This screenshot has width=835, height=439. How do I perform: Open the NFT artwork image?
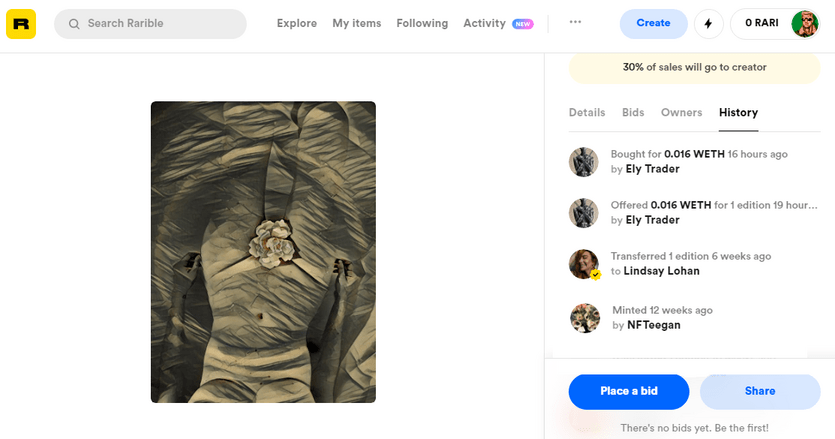263,252
